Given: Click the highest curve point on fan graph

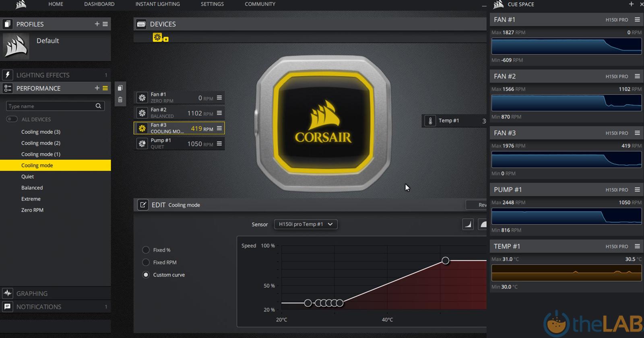Looking at the screenshot, I should click(445, 261).
